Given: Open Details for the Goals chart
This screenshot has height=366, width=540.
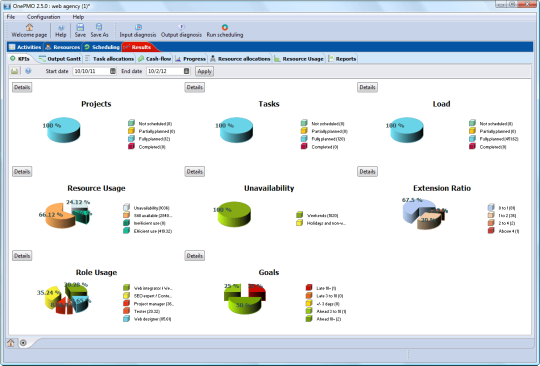Looking at the screenshot, I should (195, 256).
